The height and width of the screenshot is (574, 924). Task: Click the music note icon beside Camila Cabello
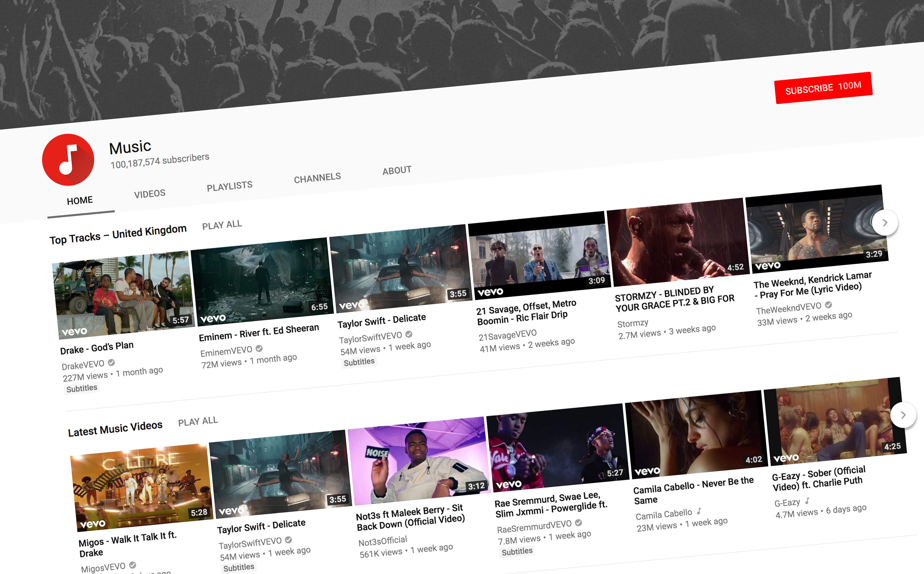pyautogui.click(x=699, y=512)
